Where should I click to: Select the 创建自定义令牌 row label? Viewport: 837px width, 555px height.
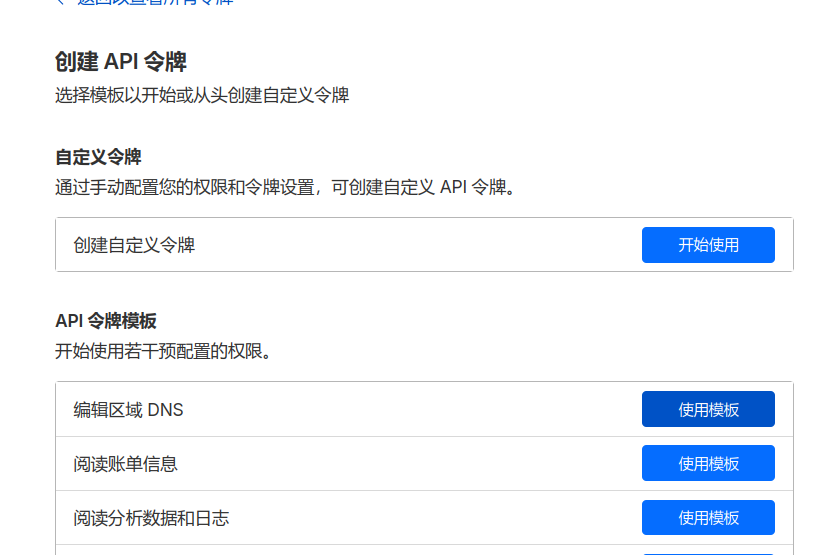tap(134, 245)
